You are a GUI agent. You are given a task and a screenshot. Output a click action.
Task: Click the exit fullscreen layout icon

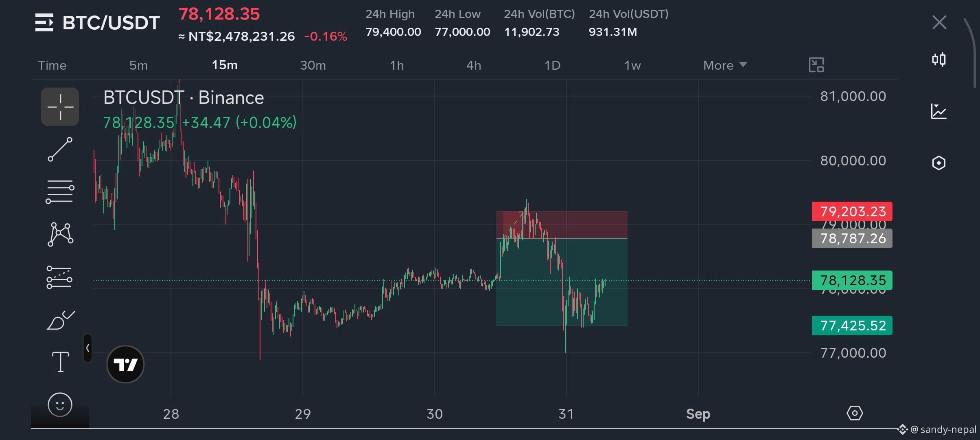[816, 65]
